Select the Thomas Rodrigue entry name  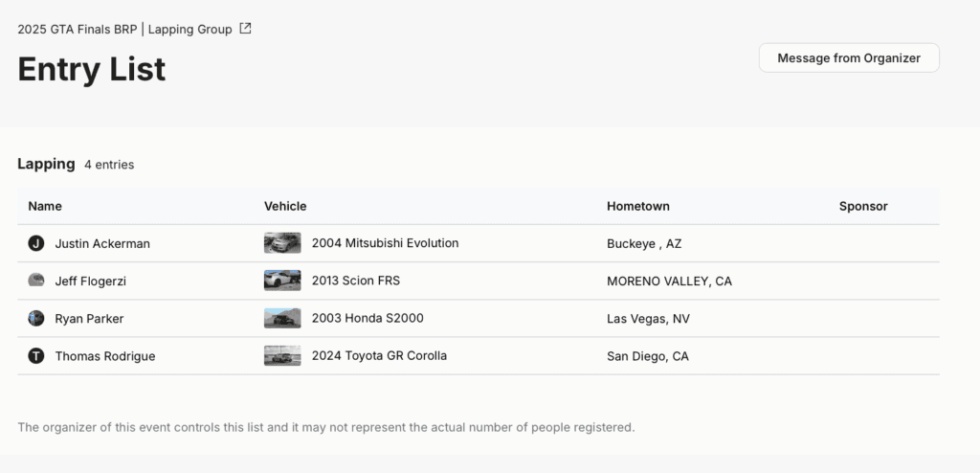[105, 356]
